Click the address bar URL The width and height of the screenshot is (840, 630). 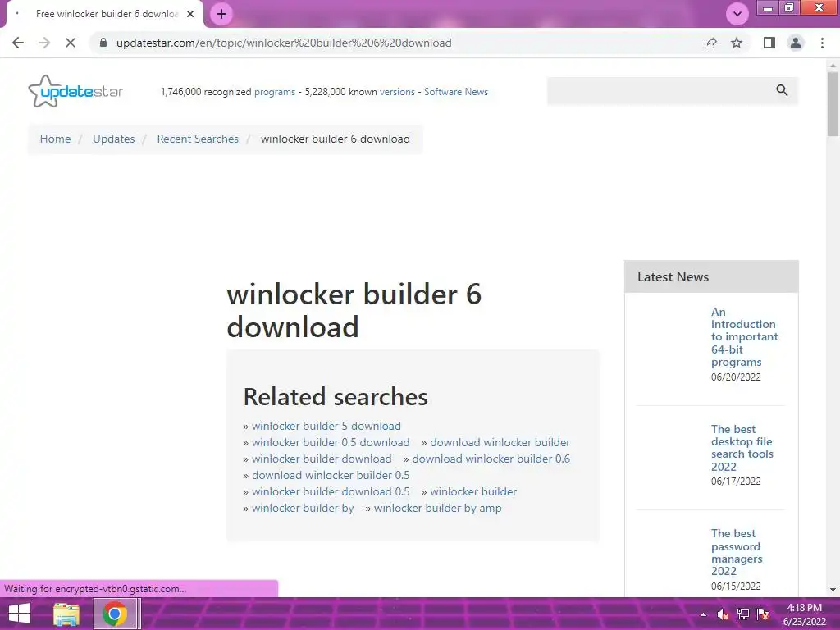click(x=284, y=43)
